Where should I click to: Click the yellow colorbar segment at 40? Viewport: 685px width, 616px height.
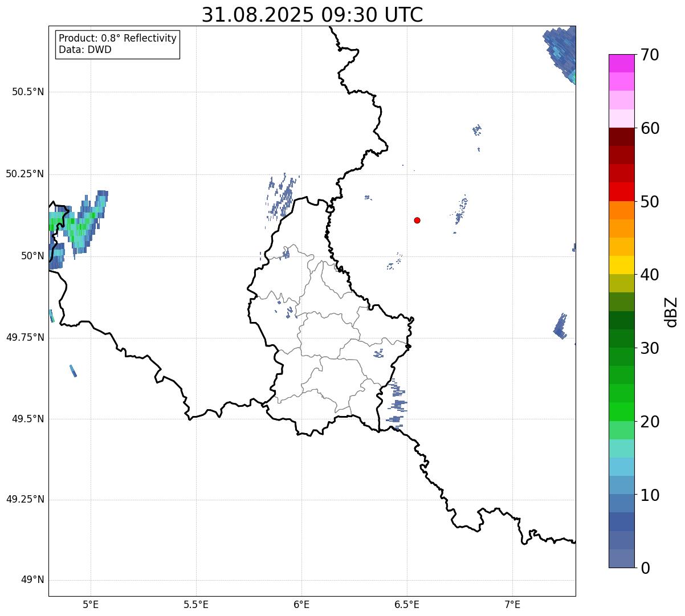[x=621, y=265]
